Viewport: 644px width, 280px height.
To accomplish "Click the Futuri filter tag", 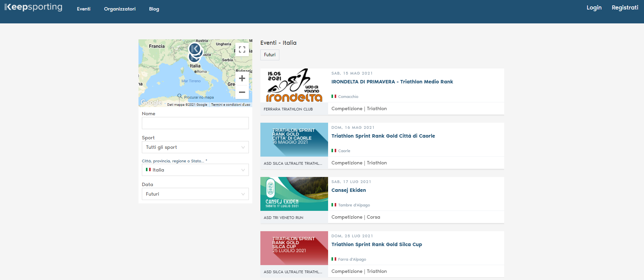I will [x=270, y=55].
